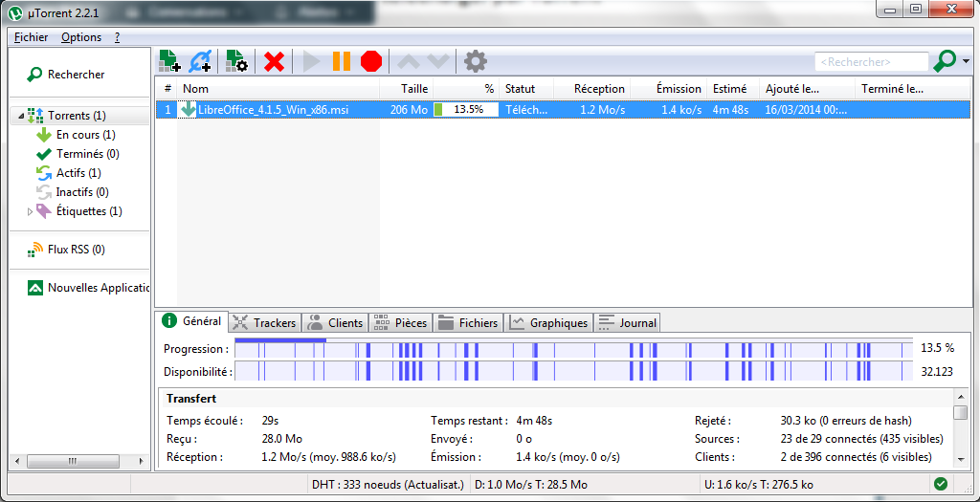This screenshot has width=980, height=502.
Task: Click sidebar horizontal scrollbar thumb
Action: (x=73, y=462)
